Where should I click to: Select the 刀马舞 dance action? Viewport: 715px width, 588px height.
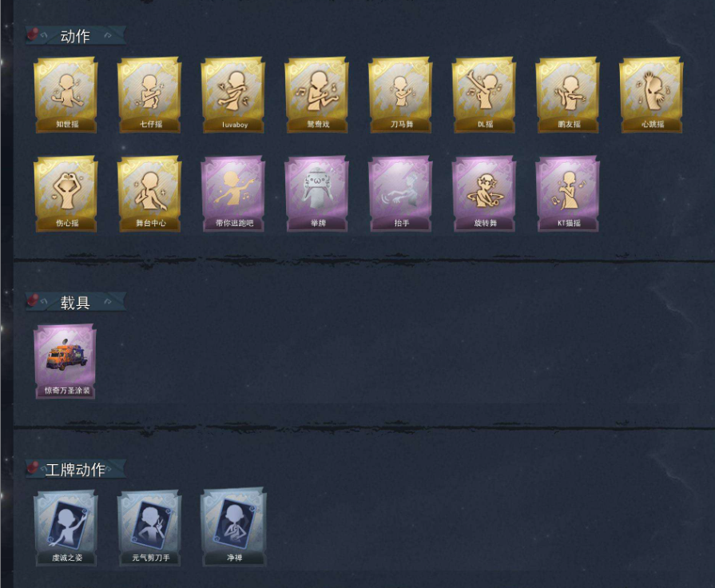click(400, 95)
